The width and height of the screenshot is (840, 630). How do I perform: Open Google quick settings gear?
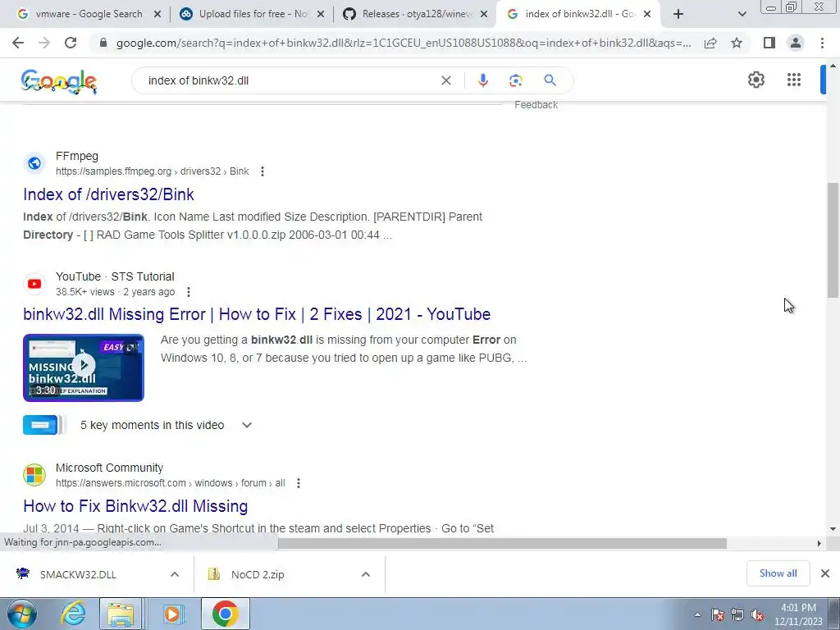tap(756, 80)
